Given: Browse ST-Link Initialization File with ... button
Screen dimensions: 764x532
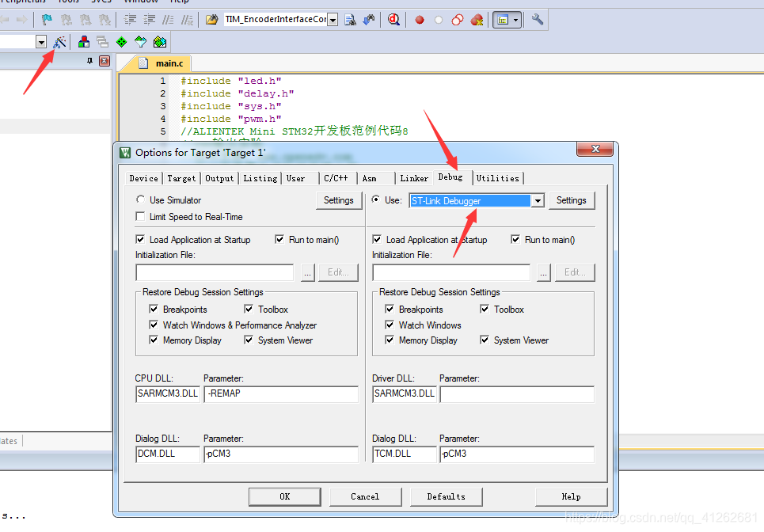Looking at the screenshot, I should (544, 272).
